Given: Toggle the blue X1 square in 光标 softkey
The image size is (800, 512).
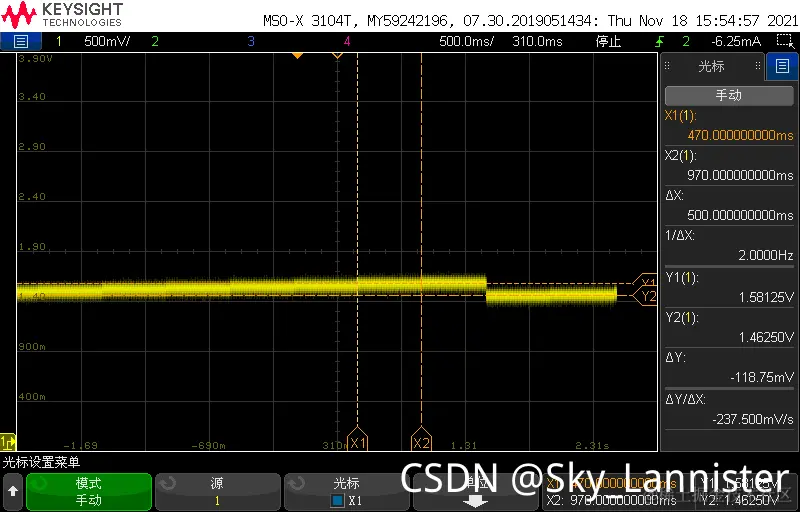Looking at the screenshot, I should click(x=337, y=501).
